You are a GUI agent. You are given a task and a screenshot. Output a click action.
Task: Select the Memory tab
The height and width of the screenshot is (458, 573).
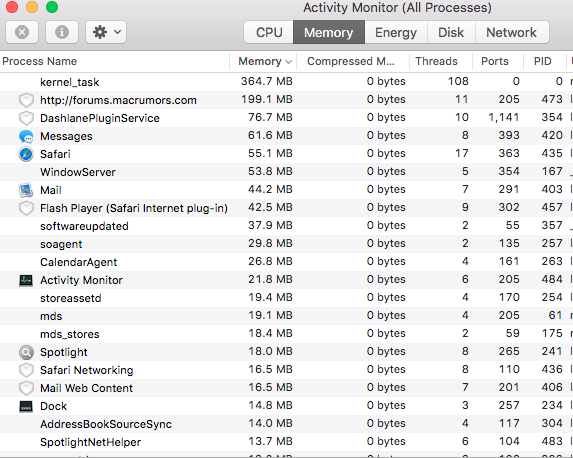click(x=329, y=32)
